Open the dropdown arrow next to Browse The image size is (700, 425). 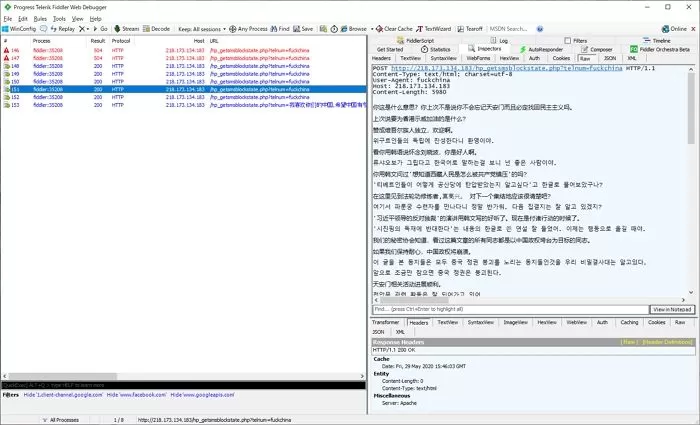[x=372, y=29]
